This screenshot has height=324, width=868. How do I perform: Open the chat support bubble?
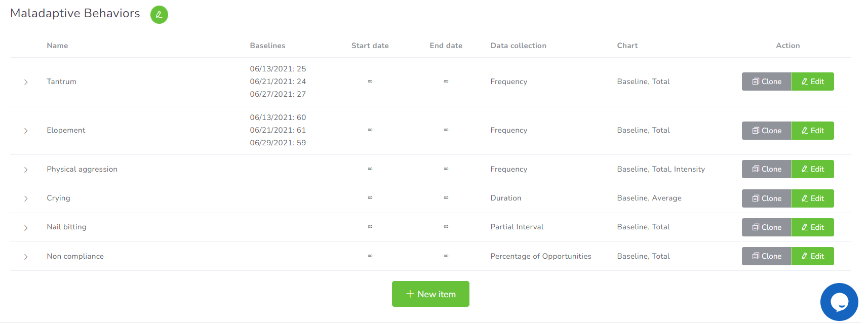click(x=839, y=302)
